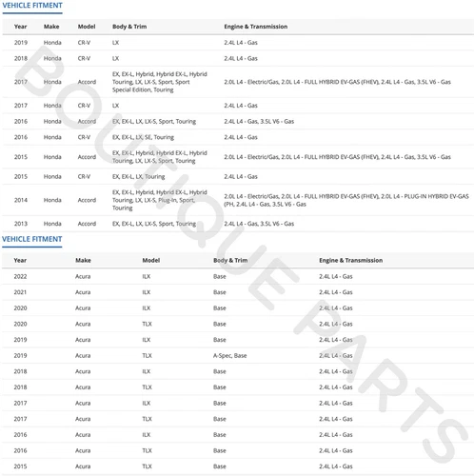This screenshot has height=476, width=474.
Task: Click the ILX model cell in the 2016 Acura row
Action: pyautogui.click(x=147, y=435)
